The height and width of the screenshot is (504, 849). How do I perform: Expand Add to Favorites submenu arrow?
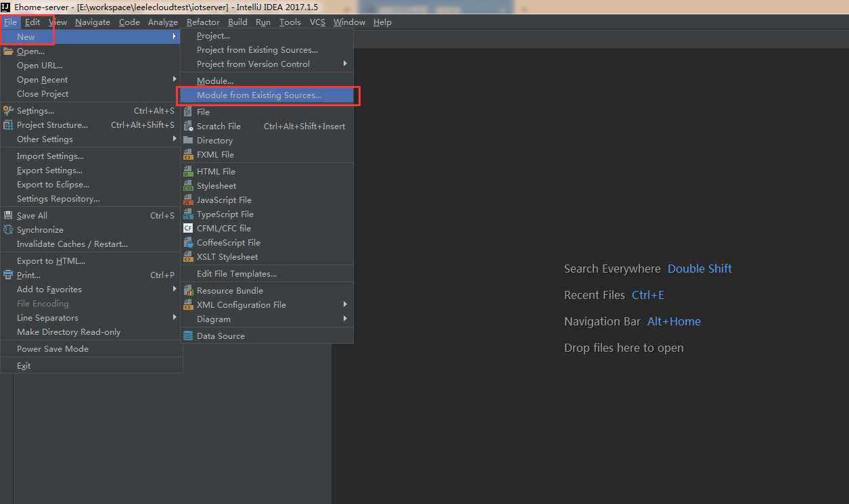pyautogui.click(x=175, y=289)
